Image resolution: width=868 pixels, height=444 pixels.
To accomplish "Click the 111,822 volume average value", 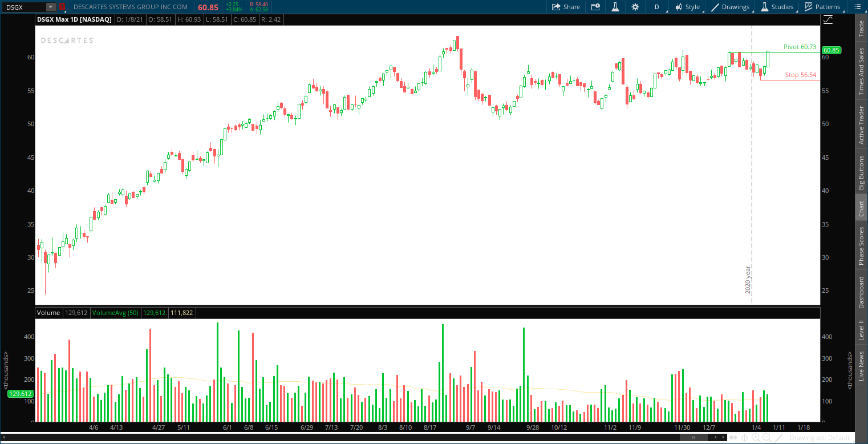I will click(181, 313).
